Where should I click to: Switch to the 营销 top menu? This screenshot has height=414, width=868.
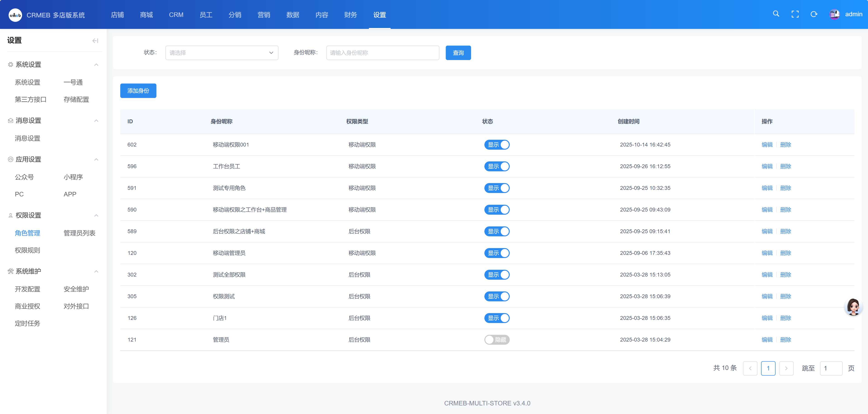tap(264, 15)
